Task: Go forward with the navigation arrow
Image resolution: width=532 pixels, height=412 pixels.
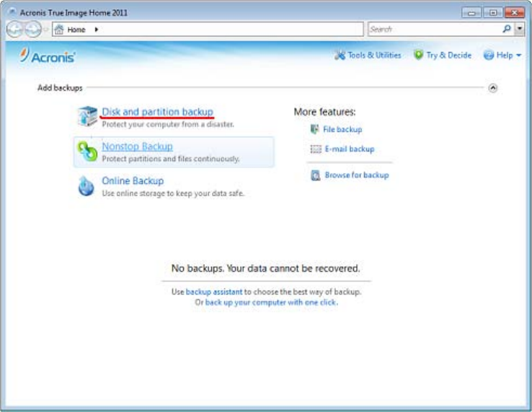Action: 33,29
